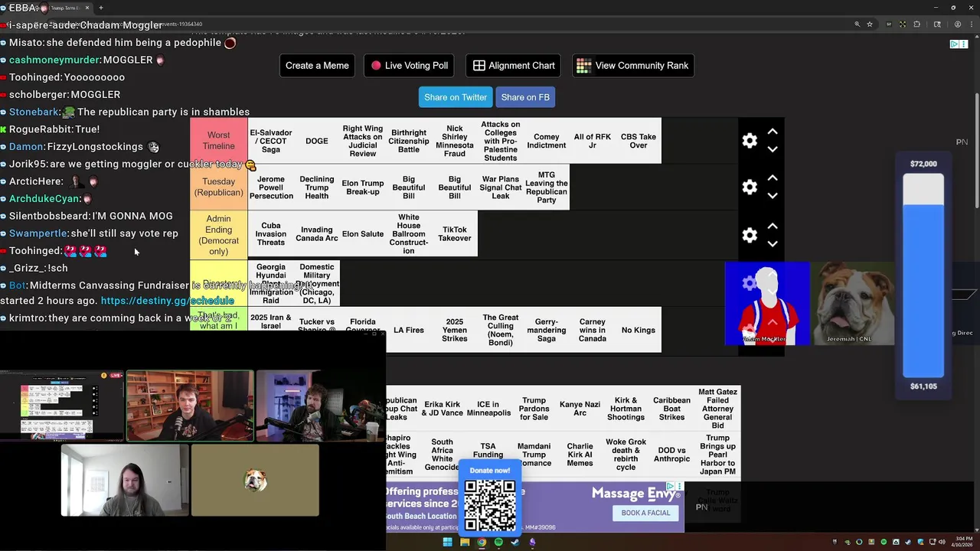
Task: Select the Nick Shirley Minnesota Fraud tile
Action: (x=455, y=141)
